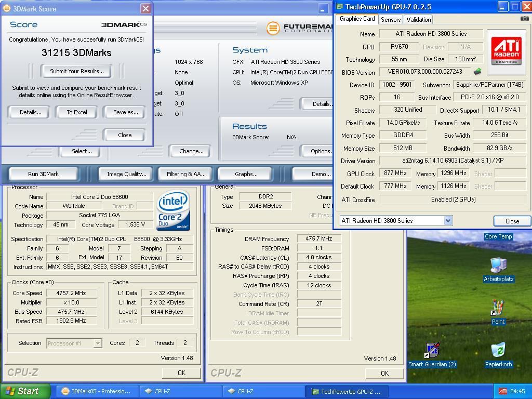Click the GPU Clock 877 MHz field
This screenshot has height=399, width=532.
click(x=395, y=174)
